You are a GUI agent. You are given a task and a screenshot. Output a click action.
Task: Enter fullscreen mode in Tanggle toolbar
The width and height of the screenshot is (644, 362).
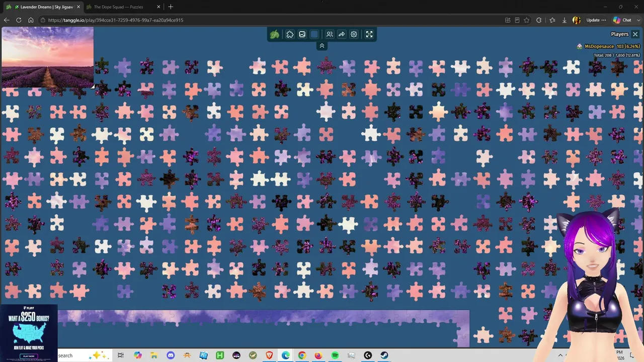[369, 34]
